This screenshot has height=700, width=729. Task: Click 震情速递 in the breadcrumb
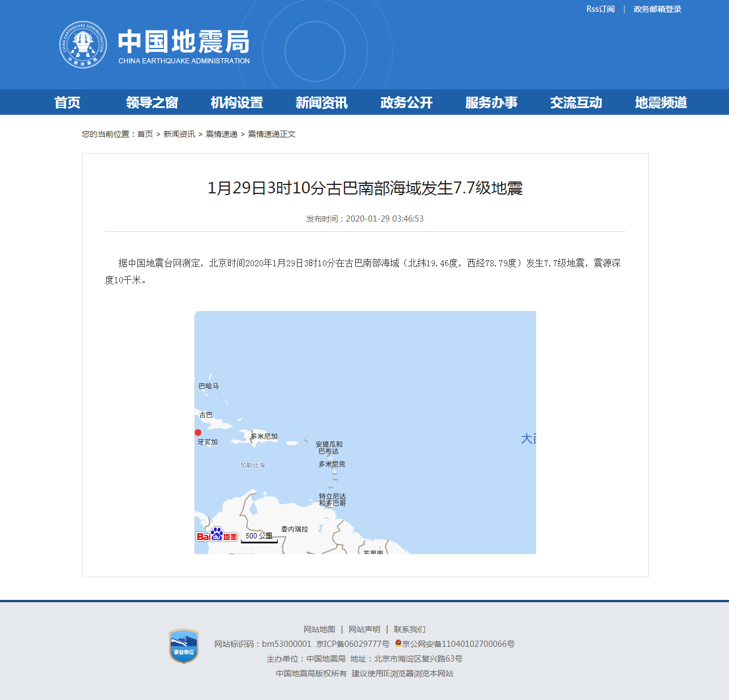pyautogui.click(x=221, y=134)
